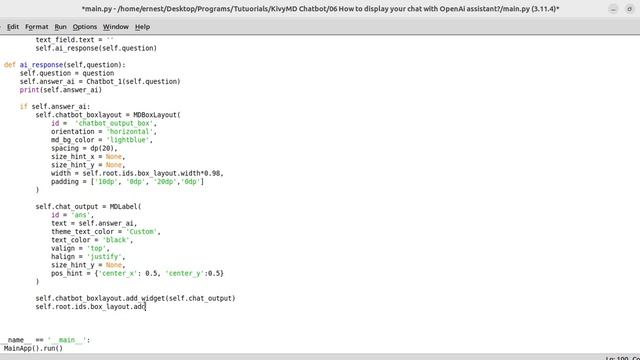640x360 pixels.
Task: Click the 'print(self.answer_ai)' line
Action: pyautogui.click(x=60, y=90)
